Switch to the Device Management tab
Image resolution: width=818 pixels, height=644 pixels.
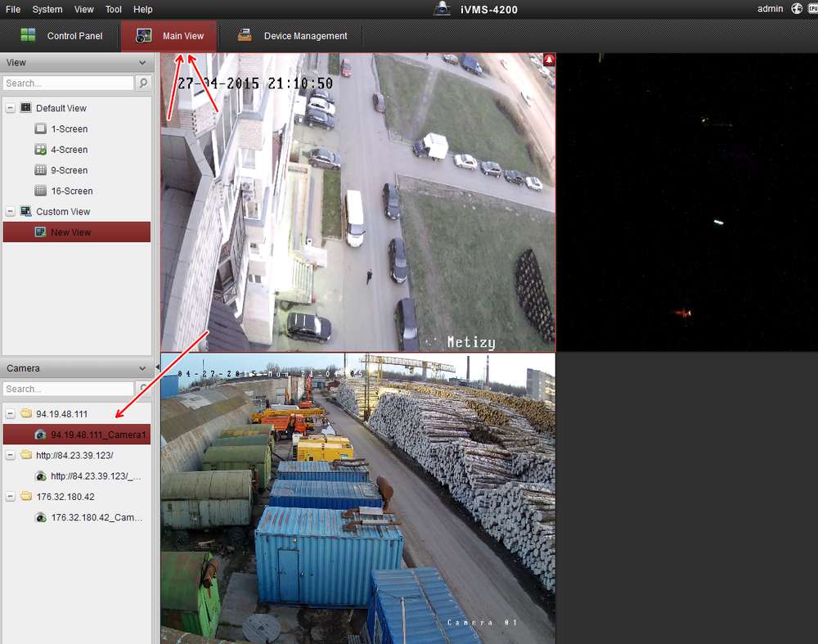tap(292, 36)
